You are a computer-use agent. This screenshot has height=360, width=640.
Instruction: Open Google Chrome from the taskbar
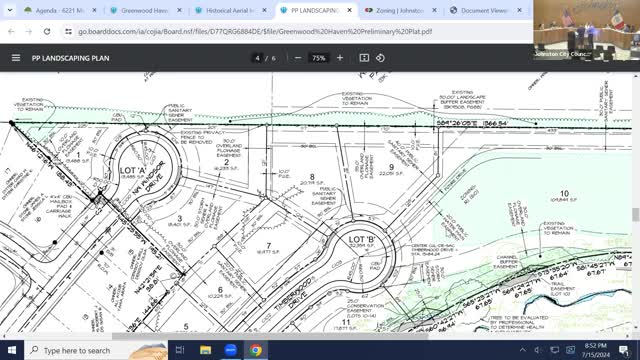(256, 350)
